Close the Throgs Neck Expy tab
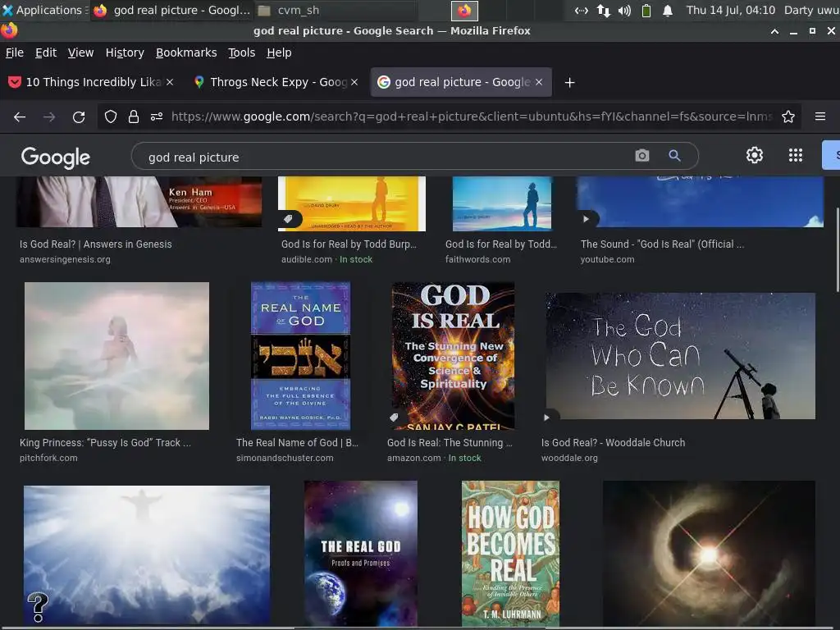 pyautogui.click(x=354, y=82)
